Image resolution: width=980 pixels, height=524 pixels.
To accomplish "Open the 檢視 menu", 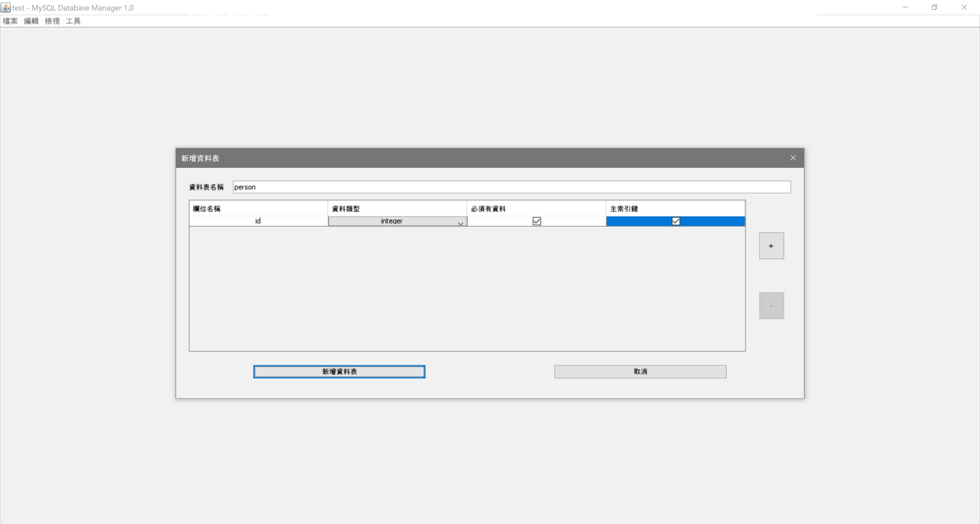I will [x=52, y=21].
